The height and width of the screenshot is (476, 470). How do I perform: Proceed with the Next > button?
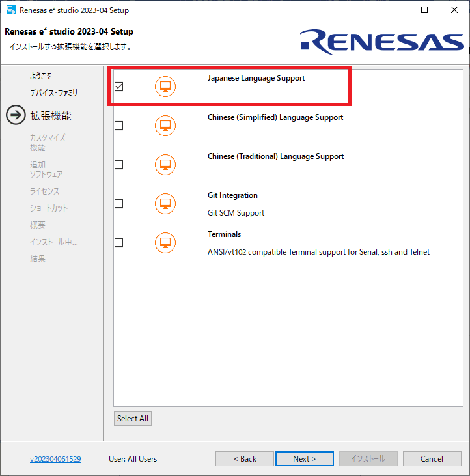305,458
